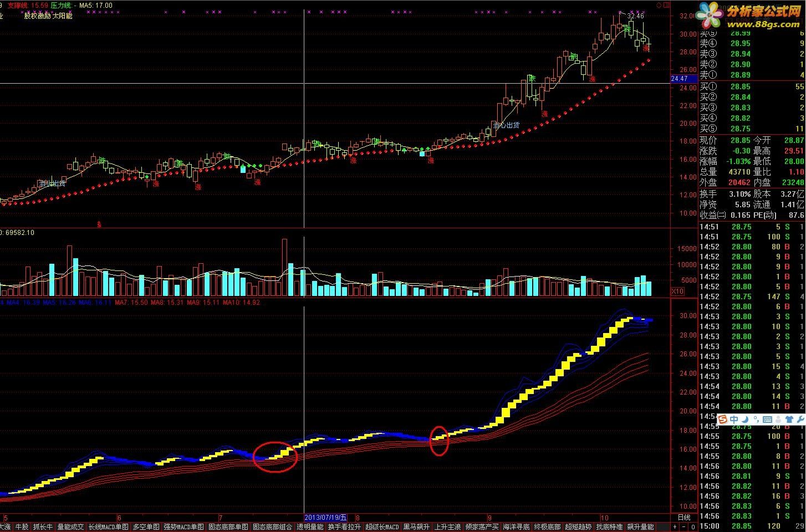Click the 15:00 28.85 last trade row
This screenshot has width=806, height=532.
pyautogui.click(x=751, y=526)
